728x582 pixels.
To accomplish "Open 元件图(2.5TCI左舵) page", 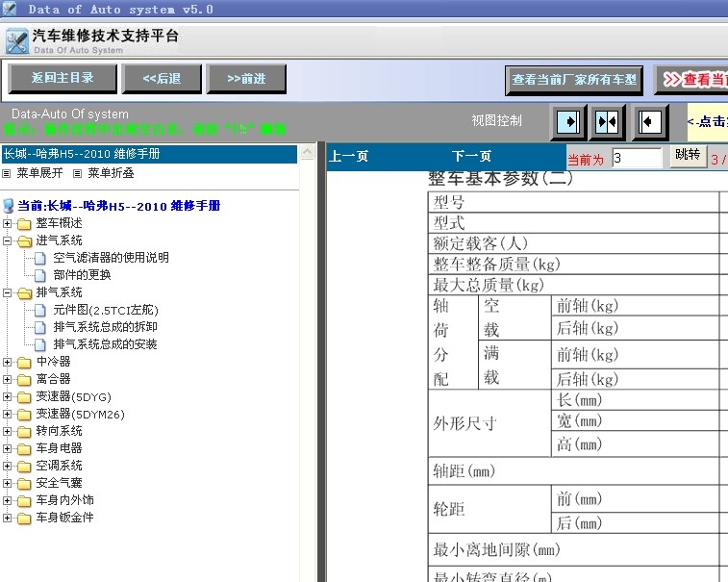I will 106,310.
